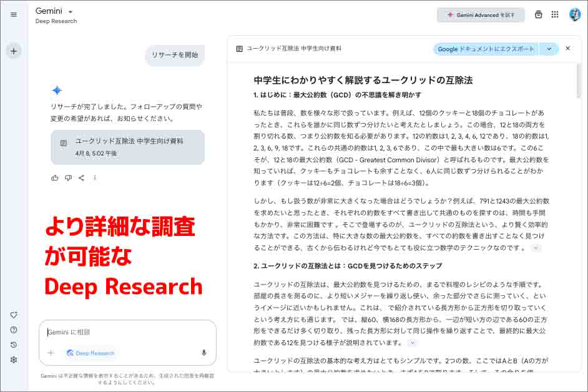Share the research response
This screenshot has height=392, width=588.
[81, 178]
